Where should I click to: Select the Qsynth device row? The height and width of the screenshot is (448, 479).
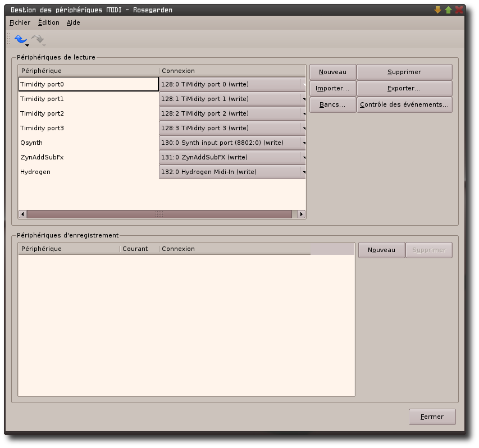(89, 143)
